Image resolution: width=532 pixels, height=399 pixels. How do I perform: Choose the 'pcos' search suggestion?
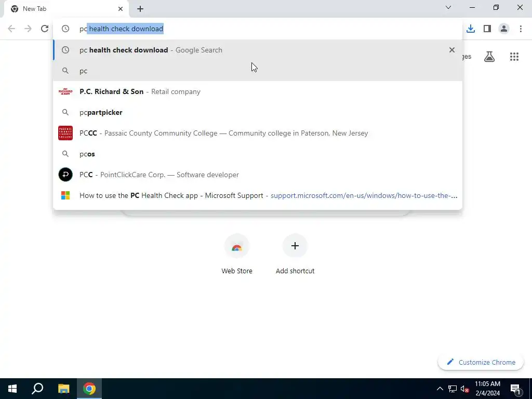coord(258,154)
